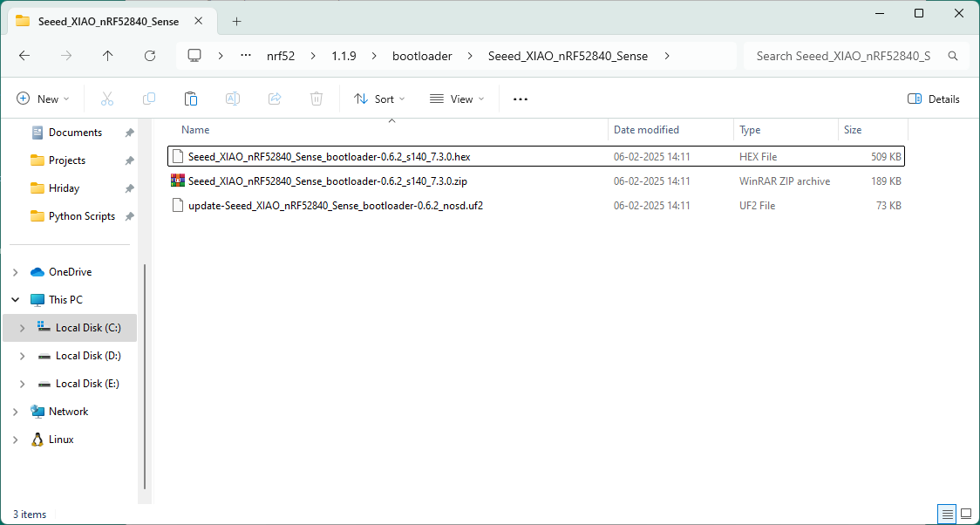Image resolution: width=980 pixels, height=525 pixels.
Task: Select Linux in navigation pane
Action: (61, 440)
